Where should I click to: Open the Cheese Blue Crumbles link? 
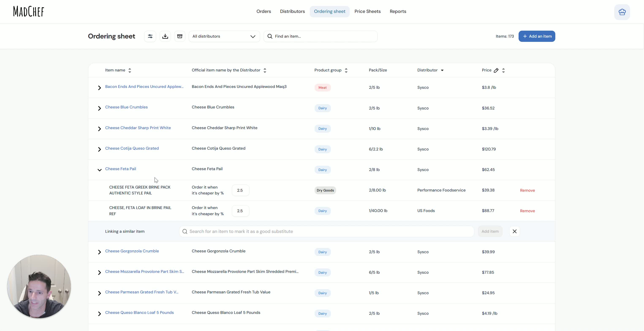click(x=126, y=107)
